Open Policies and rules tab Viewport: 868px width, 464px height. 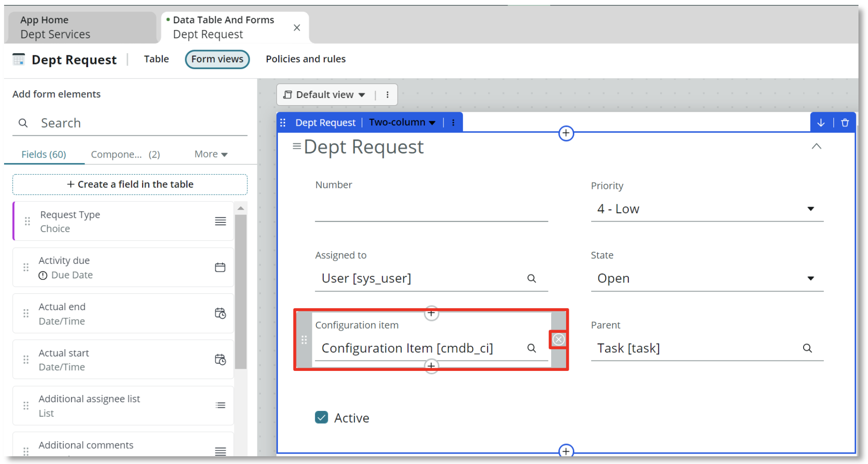[306, 59]
